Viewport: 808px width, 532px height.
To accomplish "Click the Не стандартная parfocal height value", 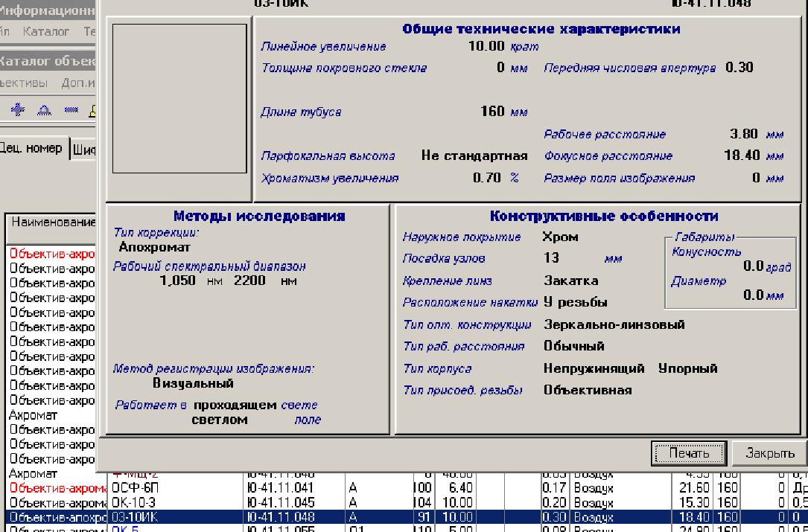I will (474, 156).
